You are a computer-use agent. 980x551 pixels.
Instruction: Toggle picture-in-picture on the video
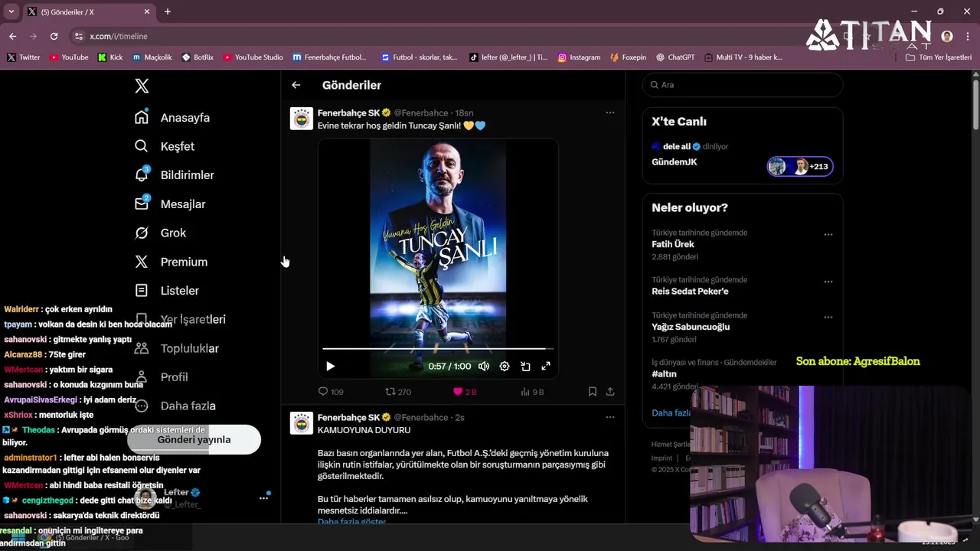(x=525, y=367)
